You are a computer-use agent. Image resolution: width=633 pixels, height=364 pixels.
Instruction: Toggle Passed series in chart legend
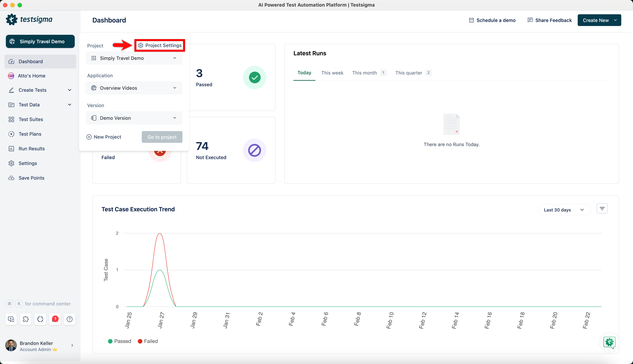click(119, 341)
